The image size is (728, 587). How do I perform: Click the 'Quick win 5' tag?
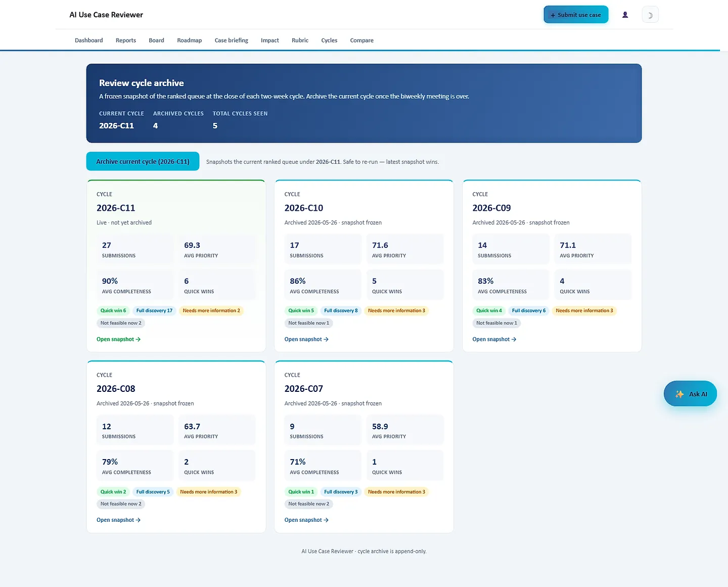[x=301, y=310]
